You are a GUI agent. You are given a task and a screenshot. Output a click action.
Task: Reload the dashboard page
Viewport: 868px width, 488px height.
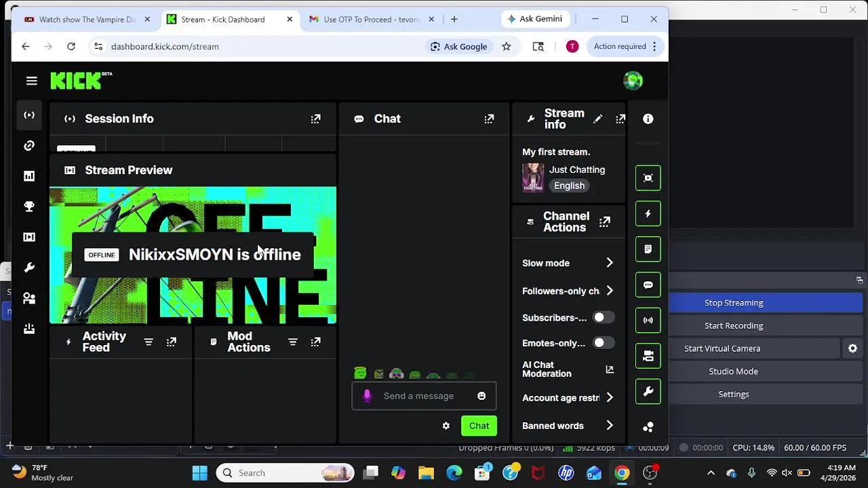(x=71, y=46)
